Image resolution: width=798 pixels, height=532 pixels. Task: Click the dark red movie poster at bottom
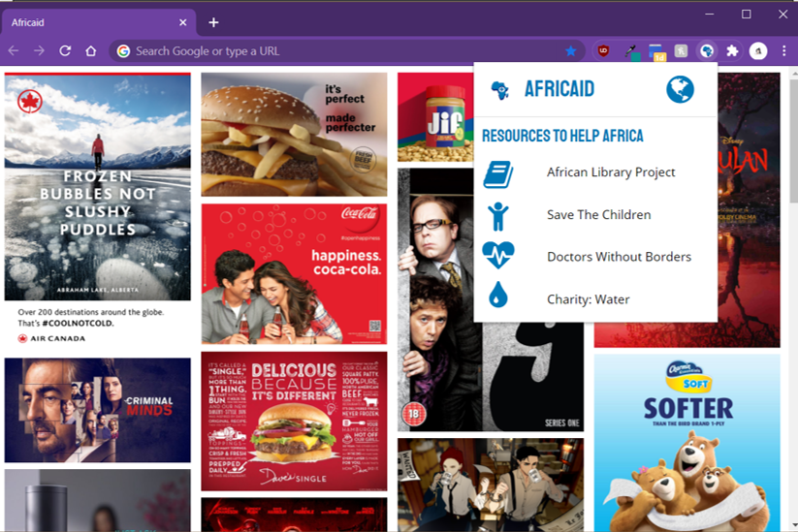click(x=294, y=515)
